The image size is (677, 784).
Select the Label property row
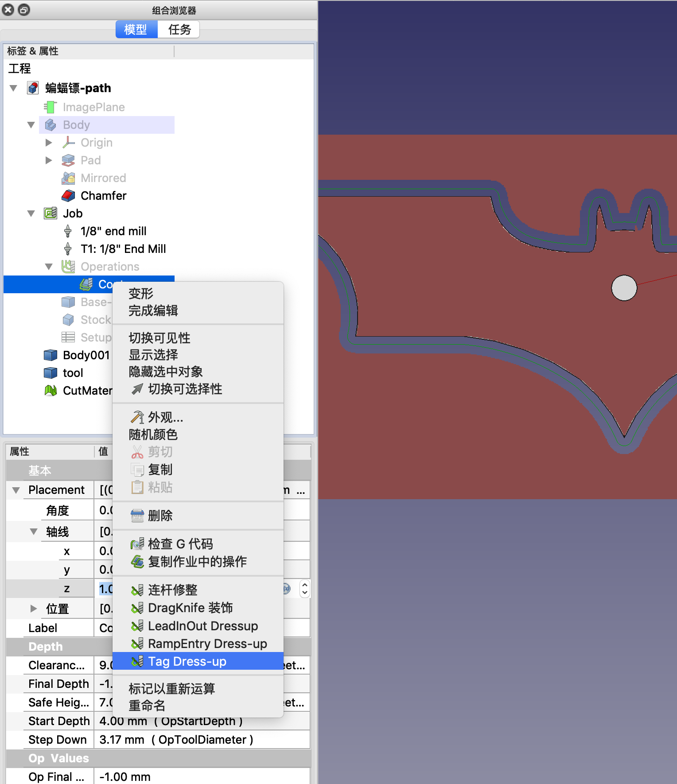tap(158, 628)
